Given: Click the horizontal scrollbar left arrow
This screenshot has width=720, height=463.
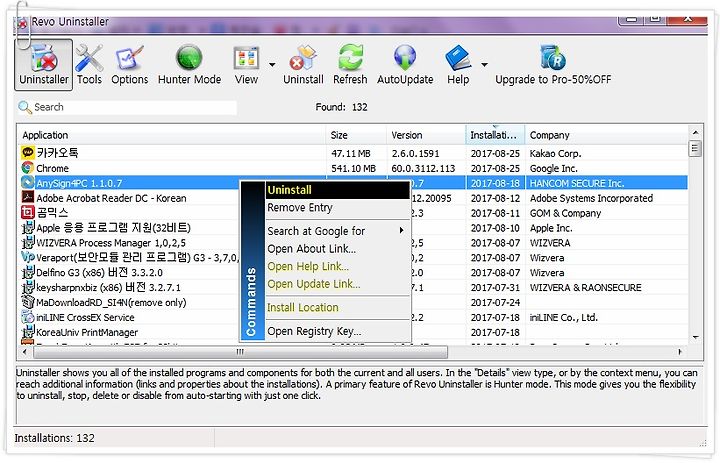Looking at the screenshot, I should (24, 352).
